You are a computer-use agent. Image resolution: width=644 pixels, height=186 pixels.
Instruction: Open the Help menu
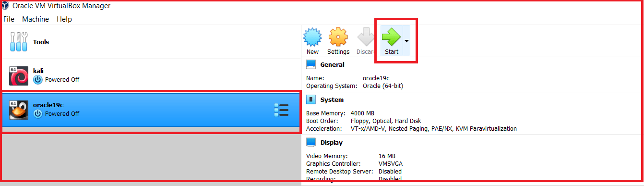point(64,19)
